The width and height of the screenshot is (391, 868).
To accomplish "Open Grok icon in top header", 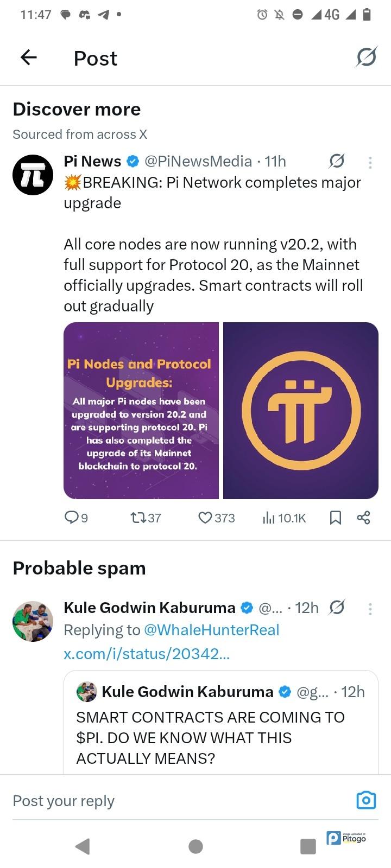I will coord(366,57).
